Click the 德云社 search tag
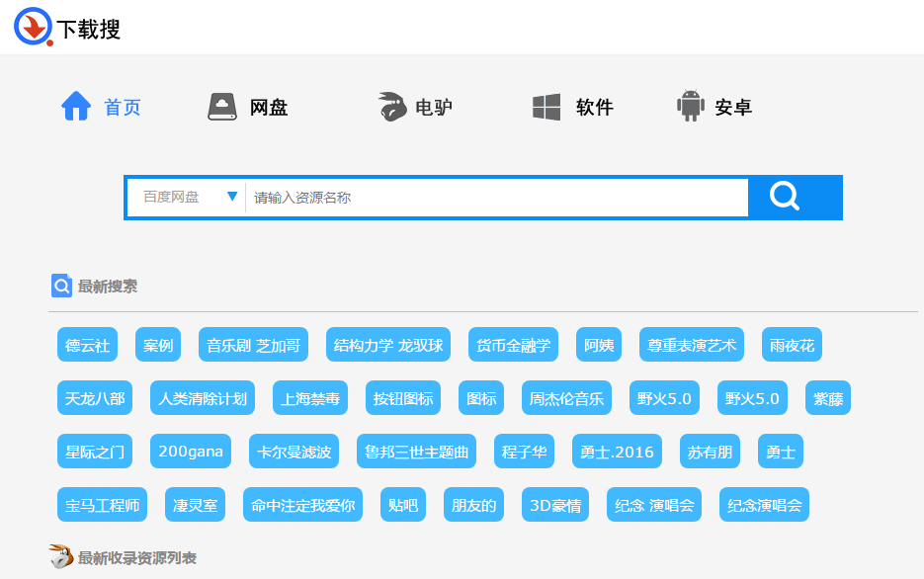This screenshot has width=924, height=579. click(x=87, y=345)
